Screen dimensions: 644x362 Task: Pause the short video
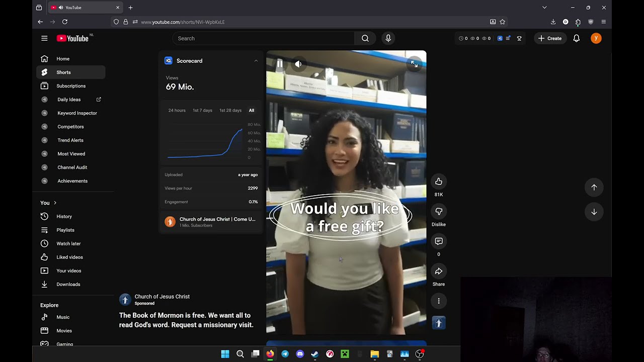280,64
